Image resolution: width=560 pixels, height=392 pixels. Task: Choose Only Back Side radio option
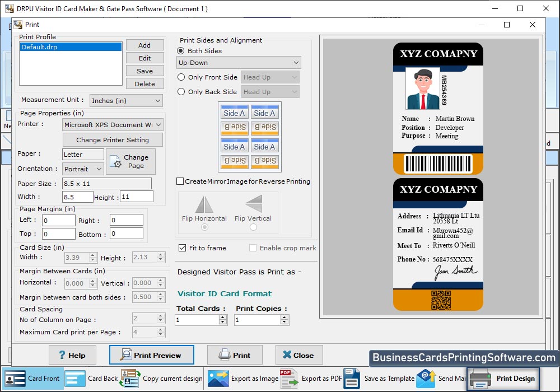(x=181, y=92)
